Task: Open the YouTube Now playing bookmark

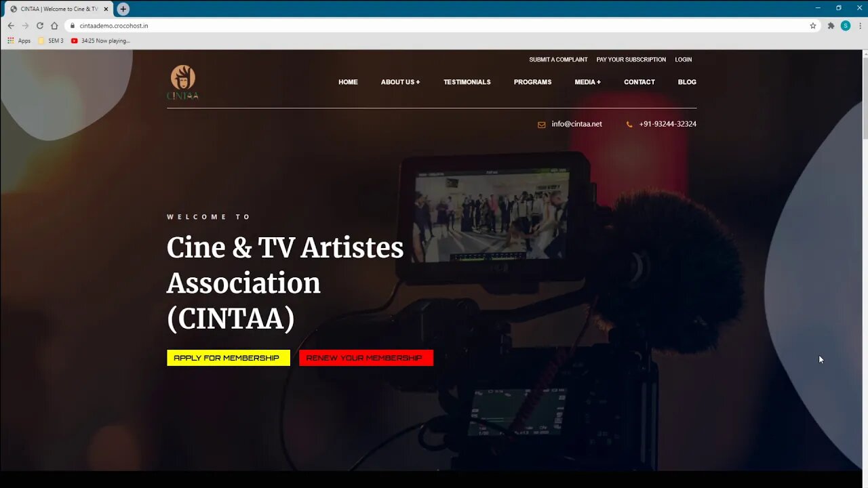Action: coord(100,41)
